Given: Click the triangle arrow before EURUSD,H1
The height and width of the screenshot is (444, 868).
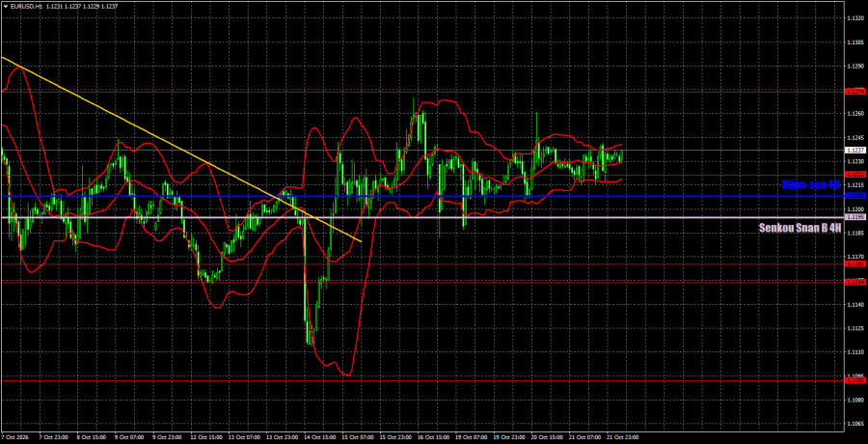Looking at the screenshot, I should click(x=5, y=6).
